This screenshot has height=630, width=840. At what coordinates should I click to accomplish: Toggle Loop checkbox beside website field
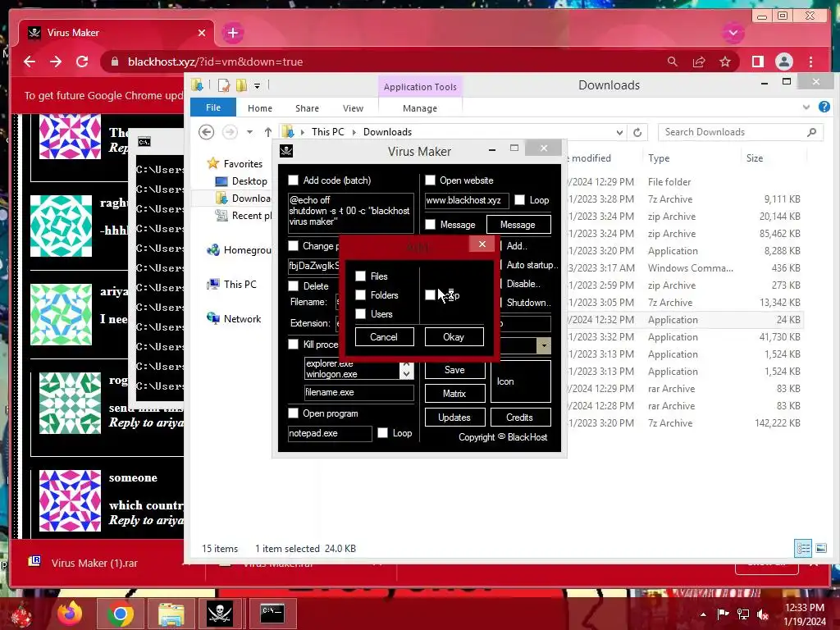click(x=519, y=200)
